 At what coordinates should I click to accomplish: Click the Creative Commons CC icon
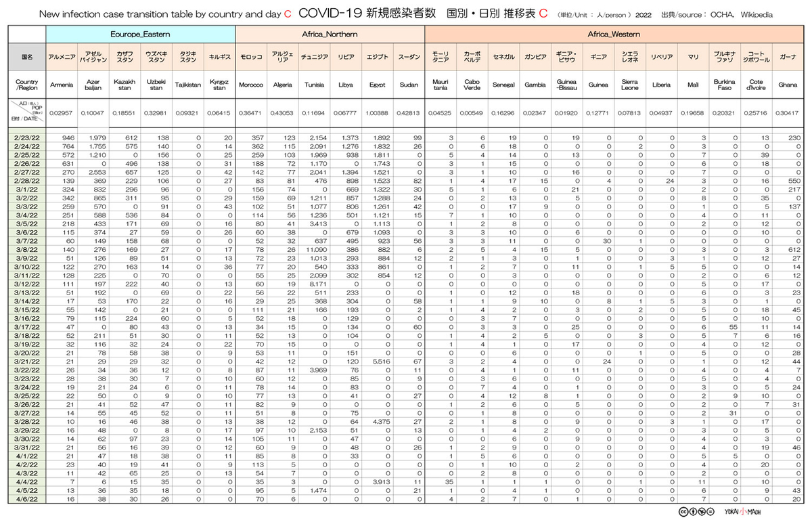[682, 510]
